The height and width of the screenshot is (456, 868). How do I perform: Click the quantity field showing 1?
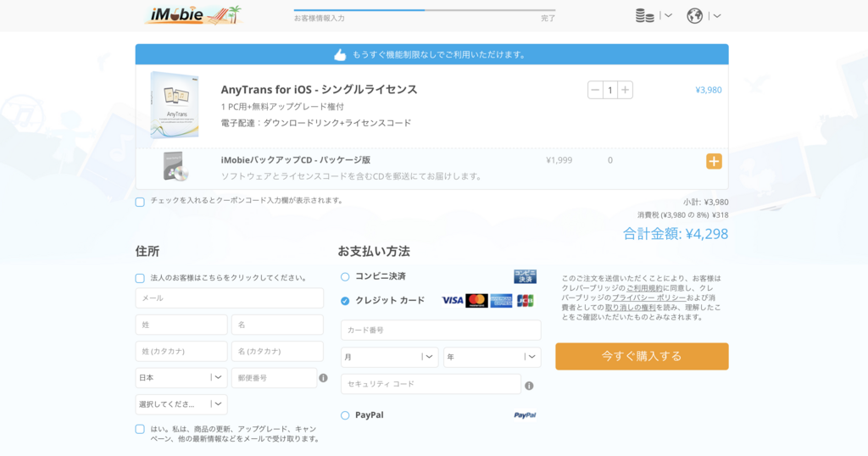point(610,90)
